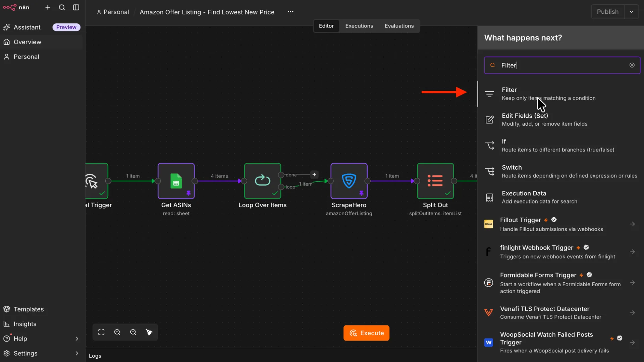Select the Filter node

pyautogui.click(x=560, y=94)
